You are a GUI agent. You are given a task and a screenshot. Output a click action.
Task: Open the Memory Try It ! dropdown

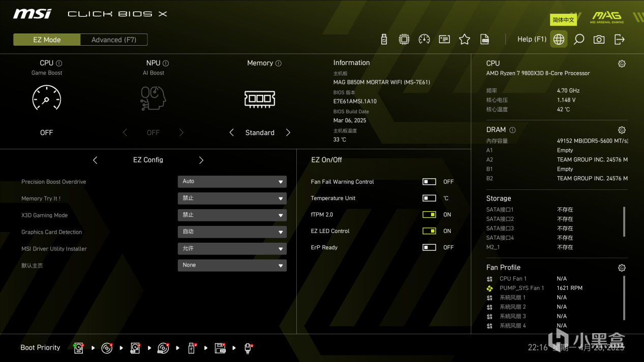point(232,199)
